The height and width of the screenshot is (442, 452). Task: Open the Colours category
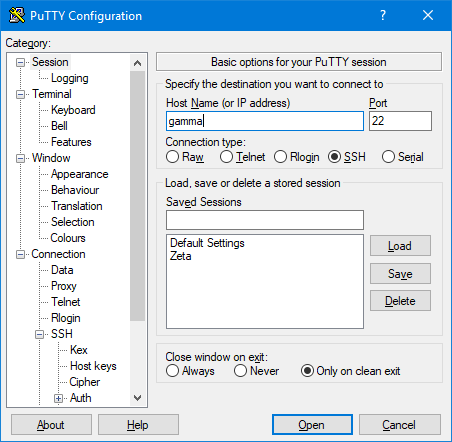(x=68, y=238)
